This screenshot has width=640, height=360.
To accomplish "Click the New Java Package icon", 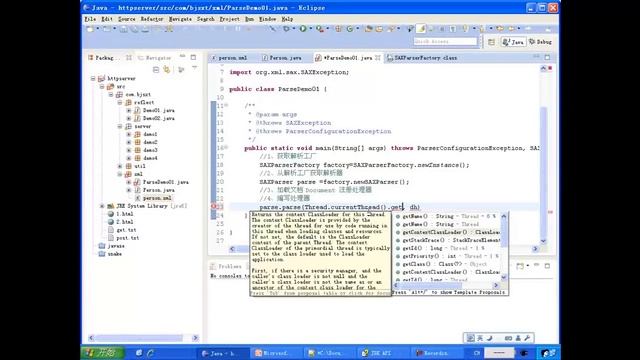I will point(338,29).
